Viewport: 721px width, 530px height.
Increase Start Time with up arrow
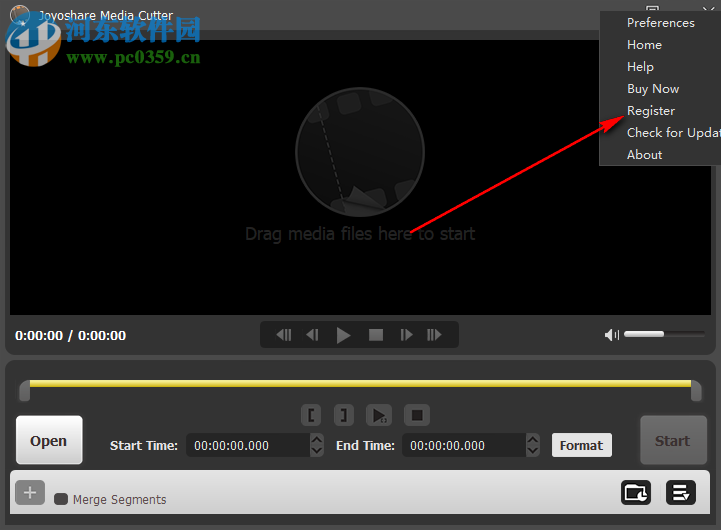click(316, 439)
